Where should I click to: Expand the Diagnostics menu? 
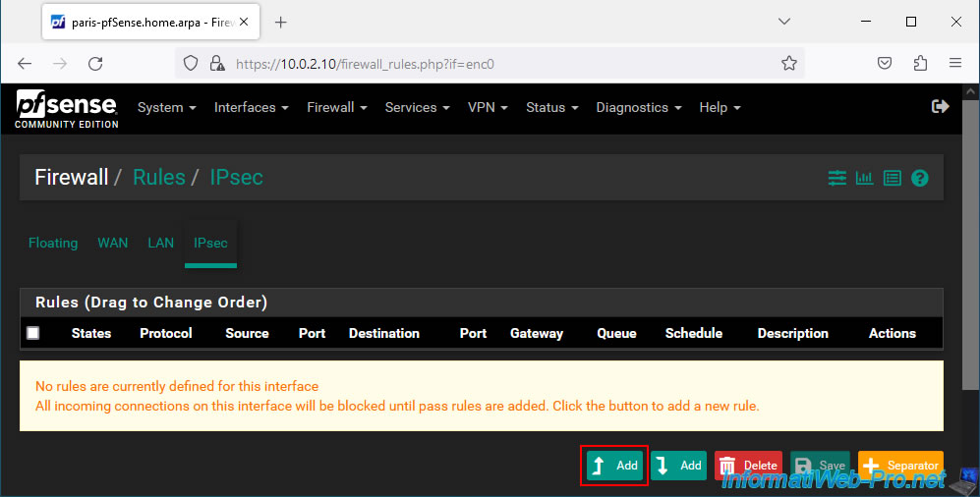point(639,107)
